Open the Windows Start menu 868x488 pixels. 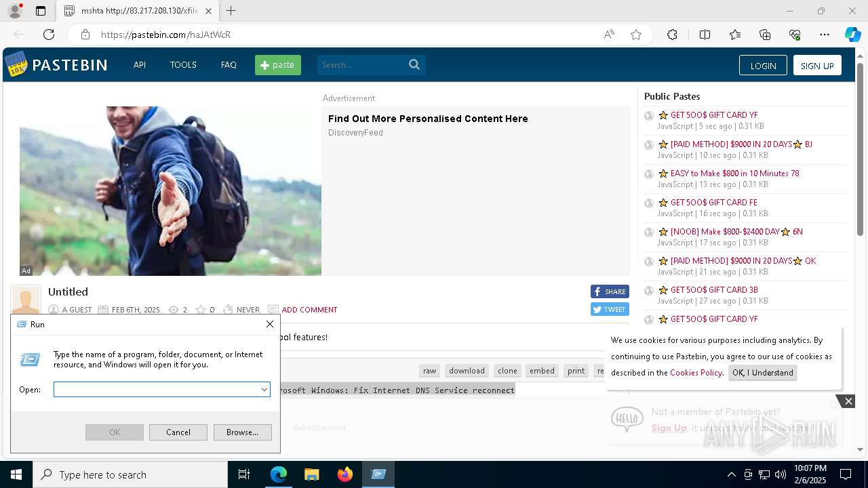[16, 474]
